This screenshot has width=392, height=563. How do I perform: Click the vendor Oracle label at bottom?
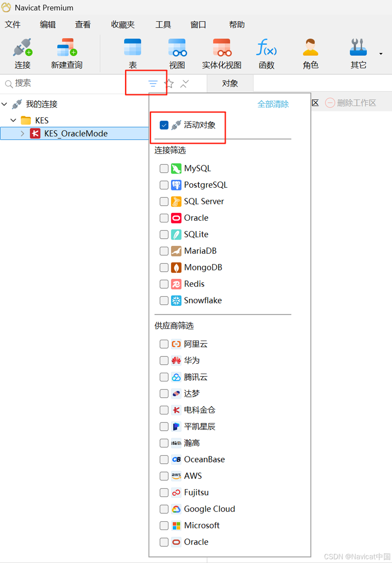(196, 542)
